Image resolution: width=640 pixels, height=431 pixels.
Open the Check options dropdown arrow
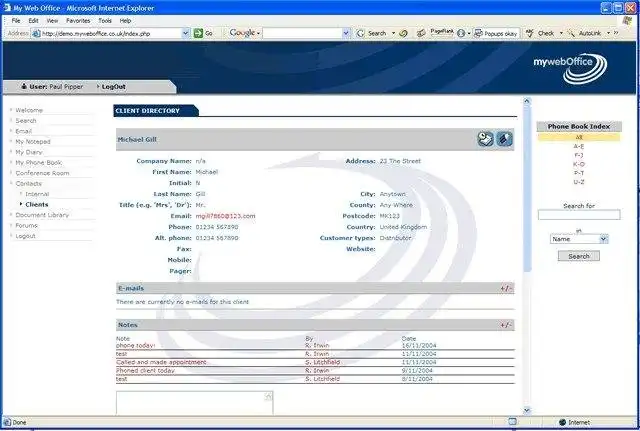(x=561, y=33)
